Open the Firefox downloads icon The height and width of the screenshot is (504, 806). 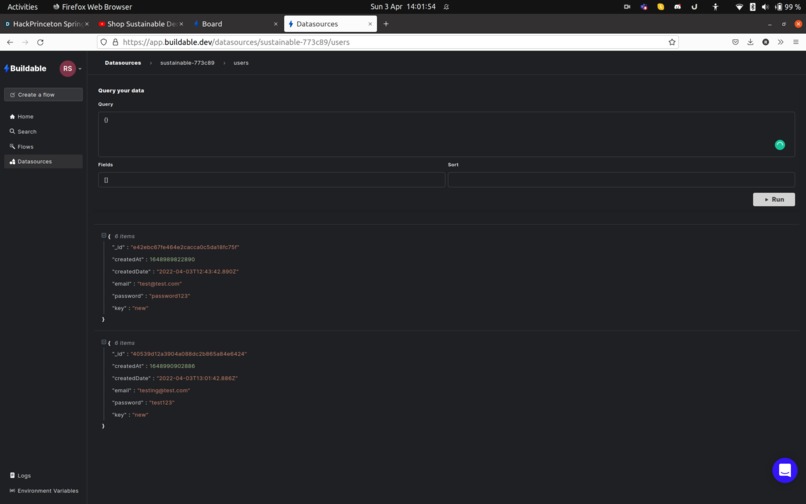(x=750, y=42)
